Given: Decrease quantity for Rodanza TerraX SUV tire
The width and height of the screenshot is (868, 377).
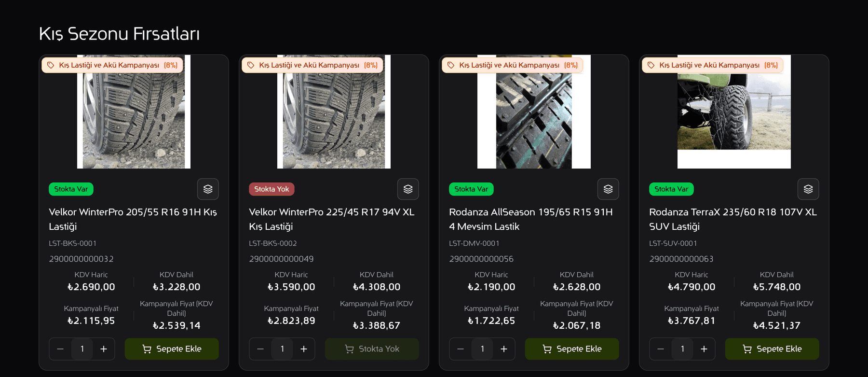Looking at the screenshot, I should 661,349.
